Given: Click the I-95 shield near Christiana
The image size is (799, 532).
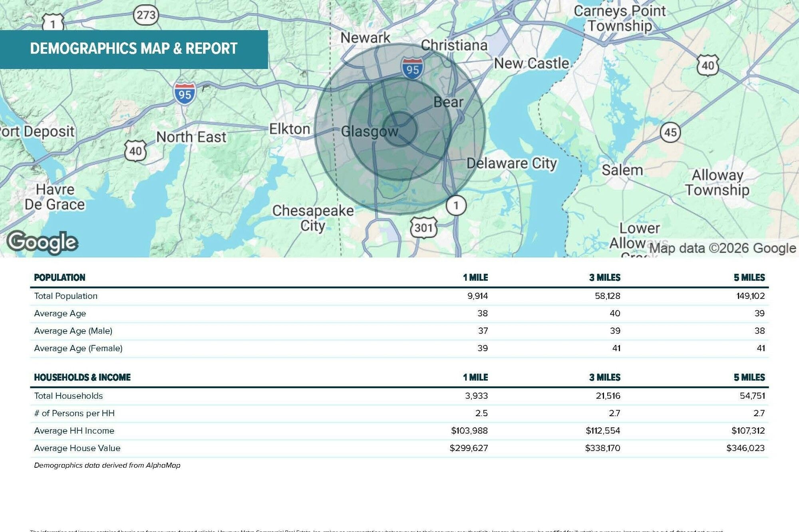Looking at the screenshot, I should pos(412,69).
